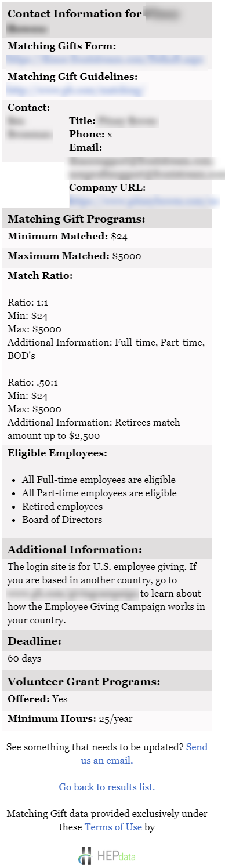Click the Ratio: .50:1 text line
The image size is (225, 868).
[x=28, y=382]
